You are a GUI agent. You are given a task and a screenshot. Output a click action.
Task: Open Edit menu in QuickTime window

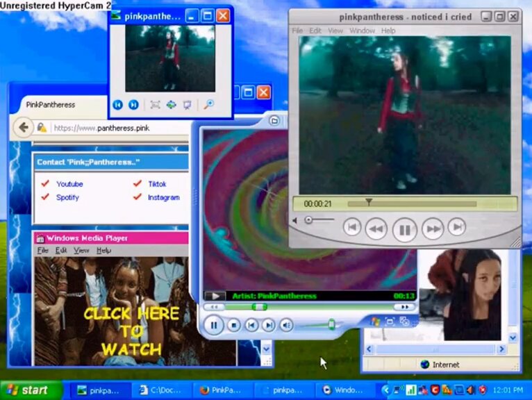point(315,31)
